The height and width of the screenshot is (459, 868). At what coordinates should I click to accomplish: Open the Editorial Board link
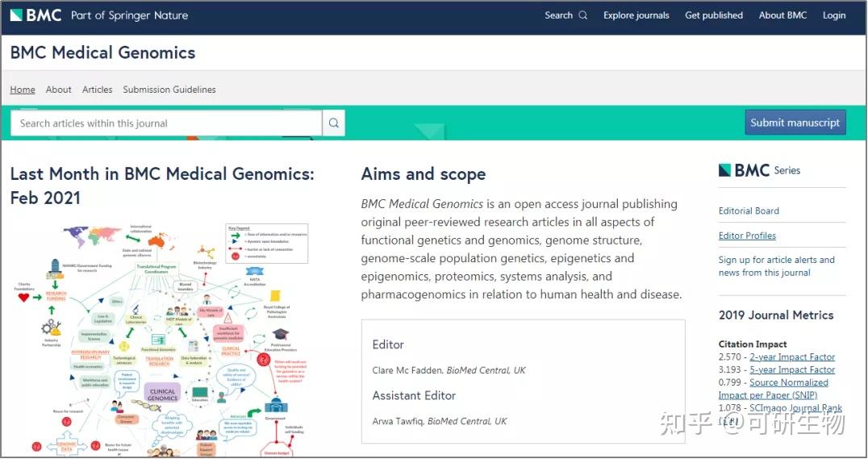point(749,211)
